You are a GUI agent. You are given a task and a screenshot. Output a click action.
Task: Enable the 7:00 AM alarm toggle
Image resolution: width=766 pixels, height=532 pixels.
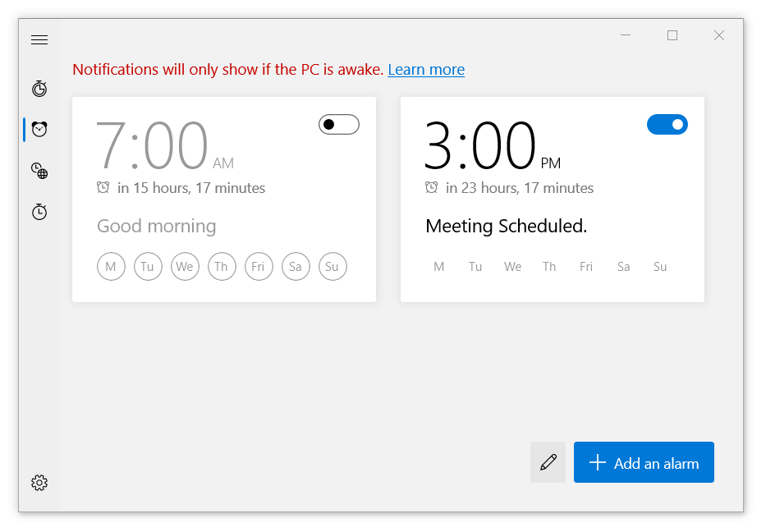pos(338,125)
